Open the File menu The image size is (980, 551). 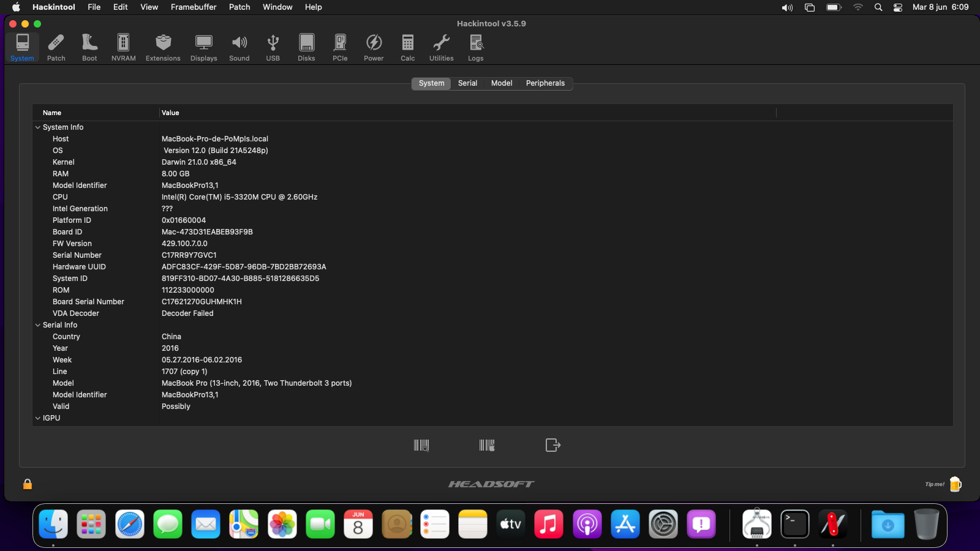pos(94,7)
